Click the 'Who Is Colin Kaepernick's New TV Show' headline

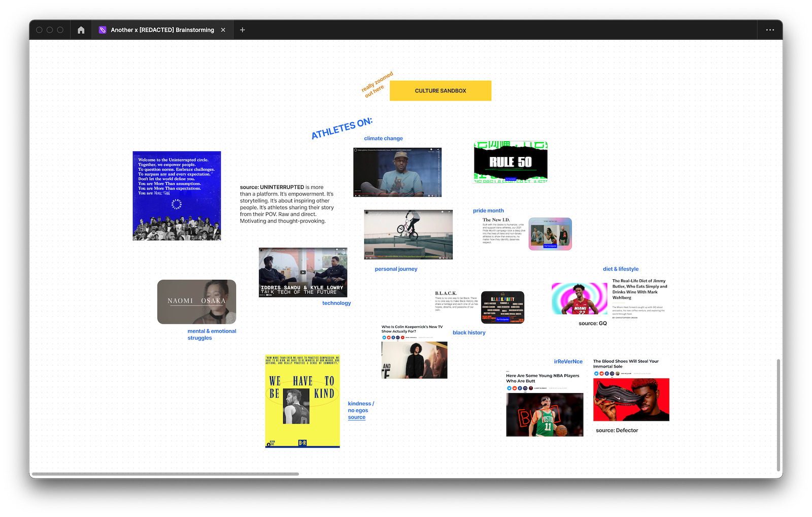point(412,329)
